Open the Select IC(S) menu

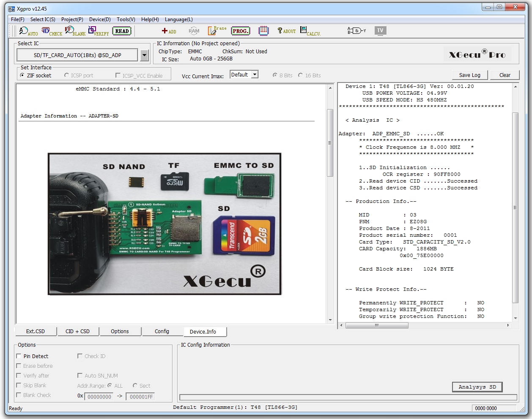pos(43,19)
